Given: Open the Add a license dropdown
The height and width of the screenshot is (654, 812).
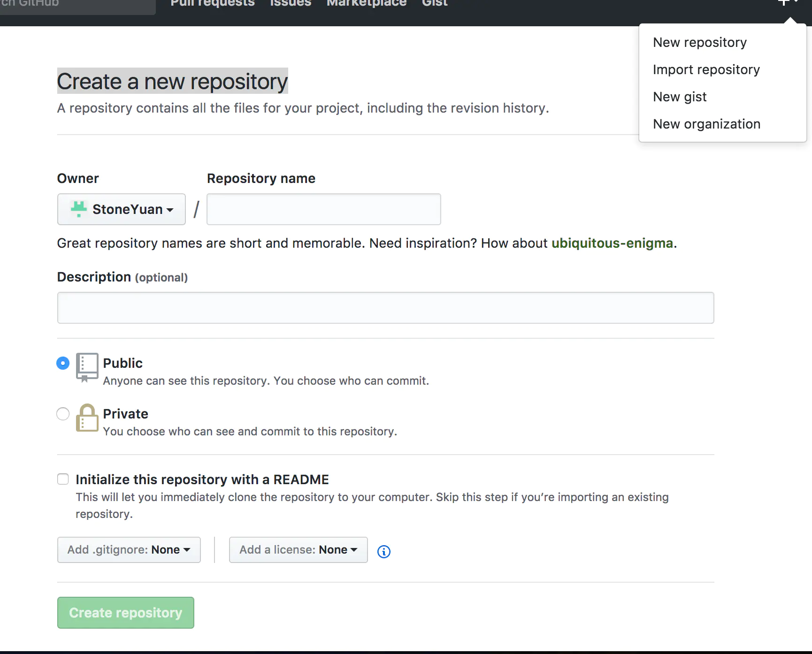Looking at the screenshot, I should (299, 550).
